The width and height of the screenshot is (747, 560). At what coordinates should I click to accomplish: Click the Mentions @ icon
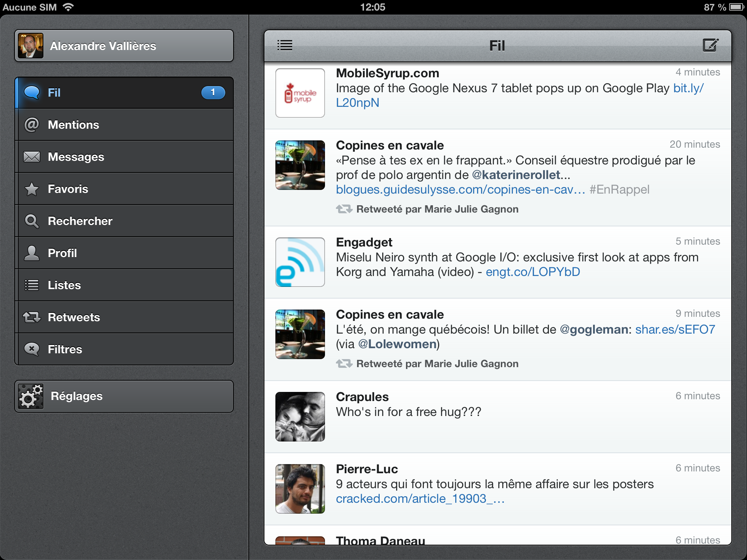point(32,125)
